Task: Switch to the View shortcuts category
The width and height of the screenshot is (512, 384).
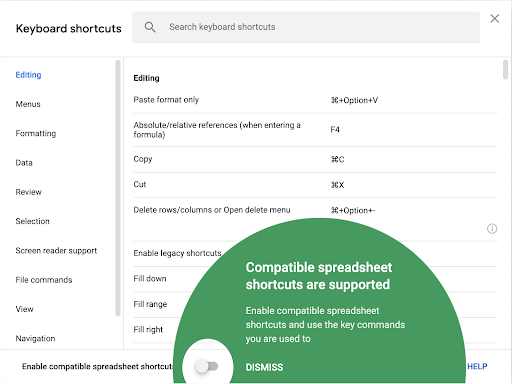Action: 24,309
